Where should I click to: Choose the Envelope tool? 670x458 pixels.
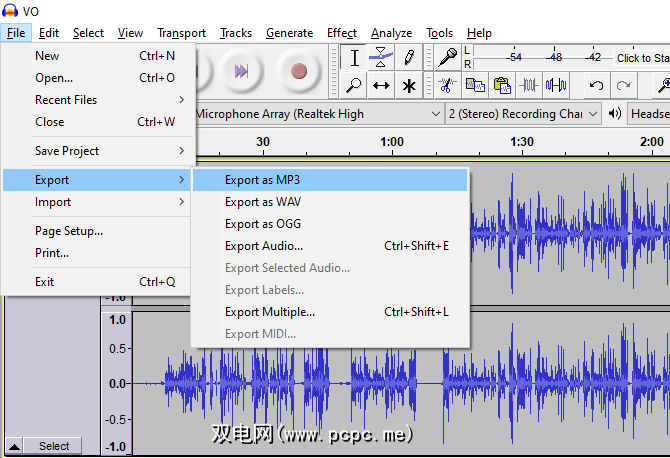pyautogui.click(x=381, y=58)
